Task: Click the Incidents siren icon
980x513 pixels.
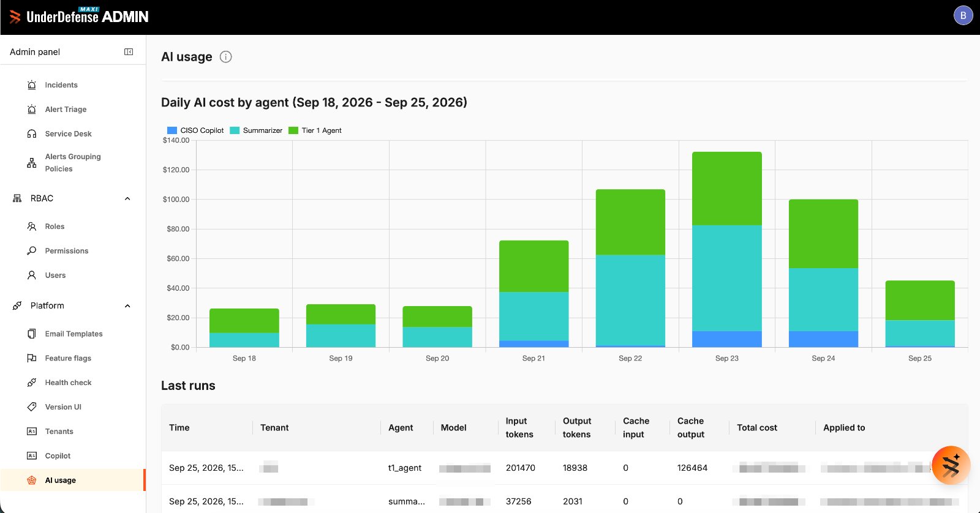Action: (32, 85)
